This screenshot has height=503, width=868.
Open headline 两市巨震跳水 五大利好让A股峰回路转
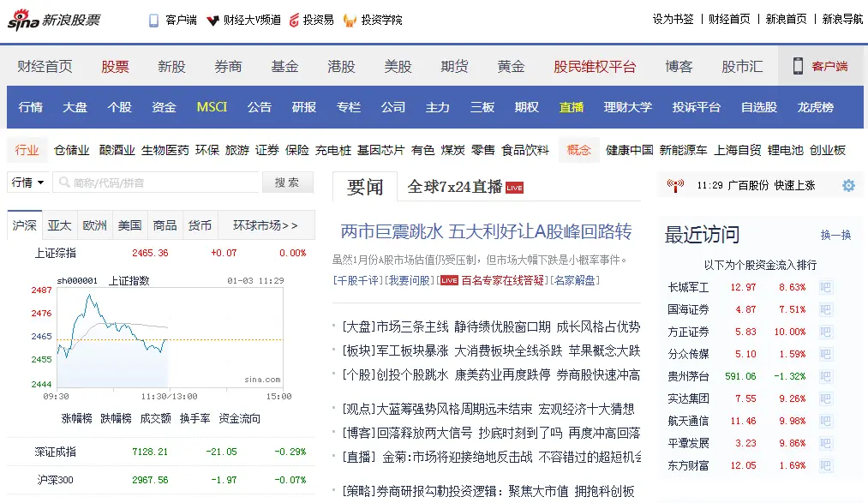pos(486,231)
